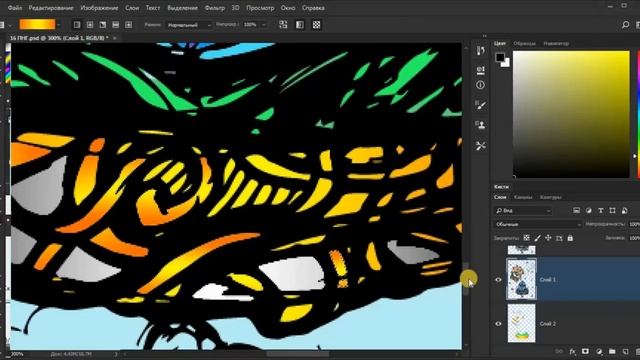Open the Info panel icon

(480, 85)
